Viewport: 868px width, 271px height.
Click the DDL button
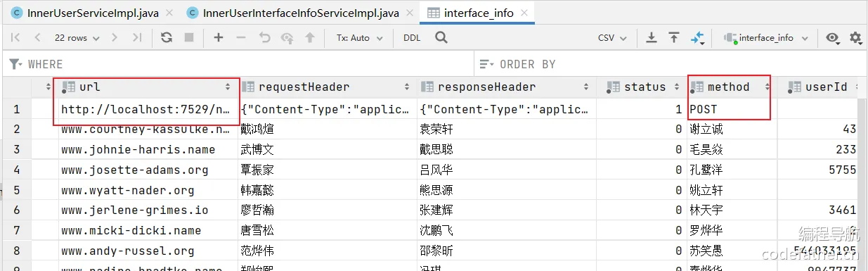(x=412, y=38)
